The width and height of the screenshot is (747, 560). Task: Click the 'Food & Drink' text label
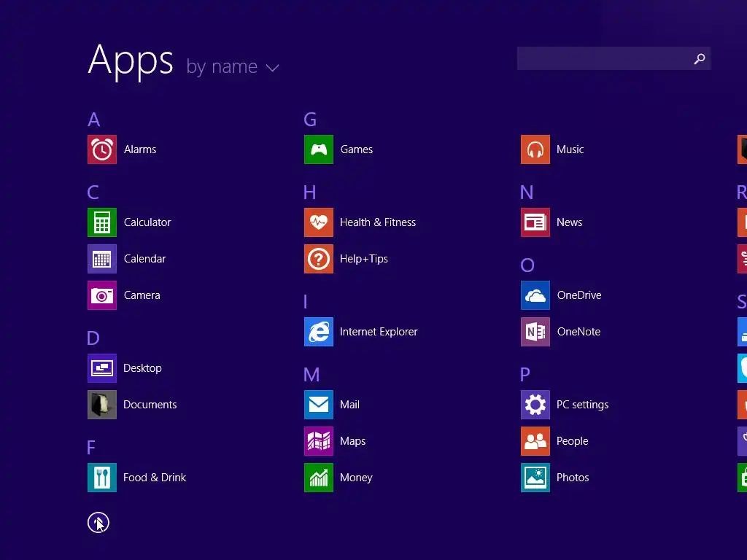coord(155,478)
